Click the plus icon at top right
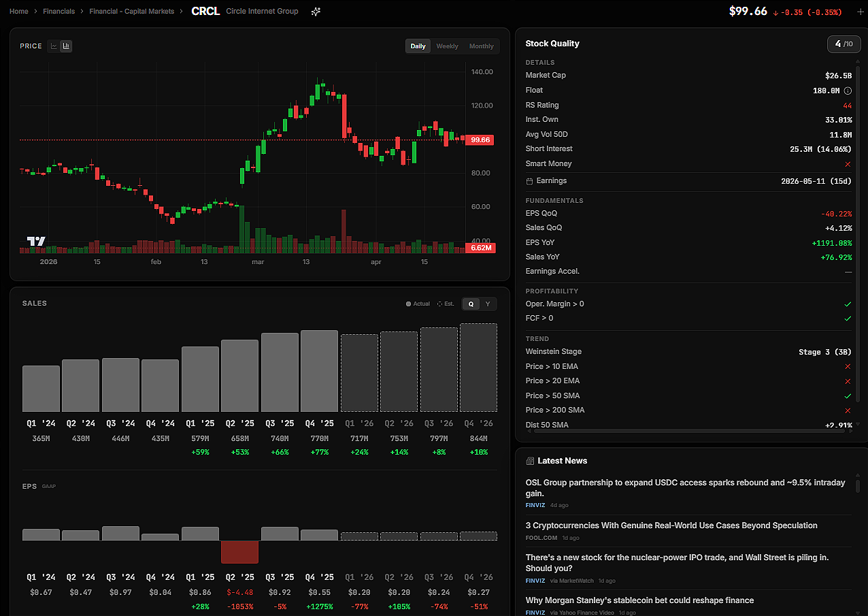 [x=860, y=12]
